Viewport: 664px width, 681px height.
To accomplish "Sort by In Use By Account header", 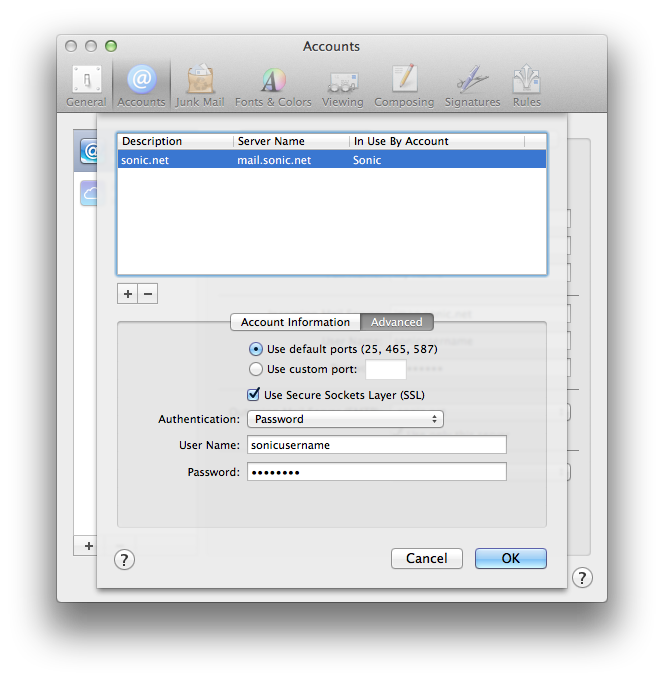I will (437, 141).
